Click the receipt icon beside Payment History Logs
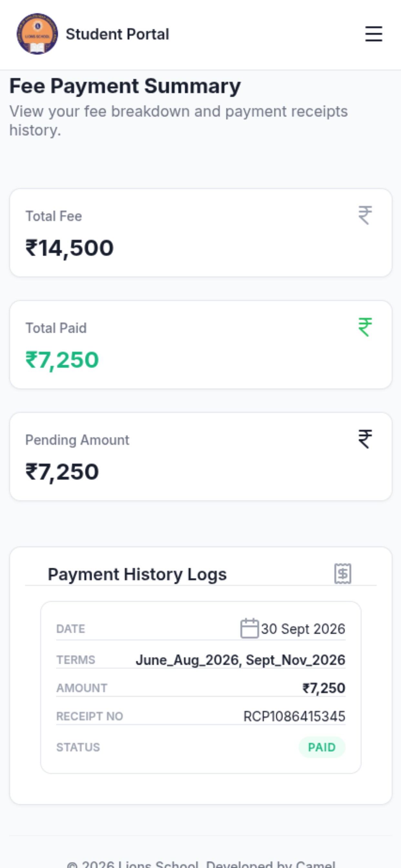 343,573
